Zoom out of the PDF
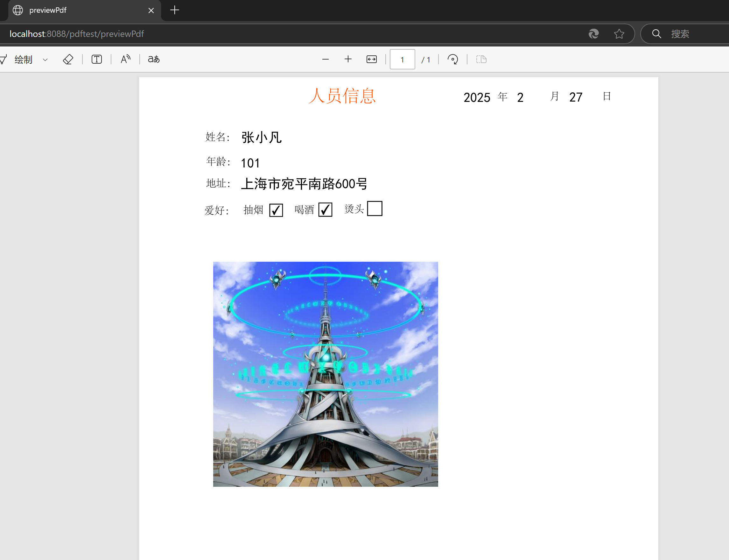The image size is (729, 560). click(x=325, y=59)
